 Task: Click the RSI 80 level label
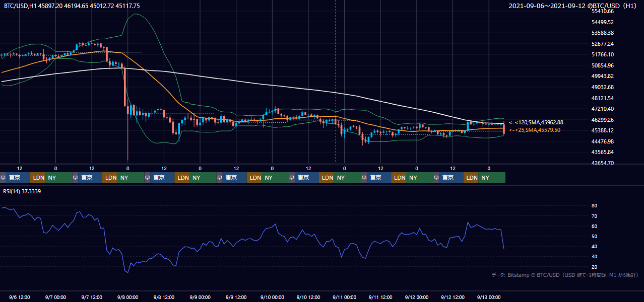(595, 206)
